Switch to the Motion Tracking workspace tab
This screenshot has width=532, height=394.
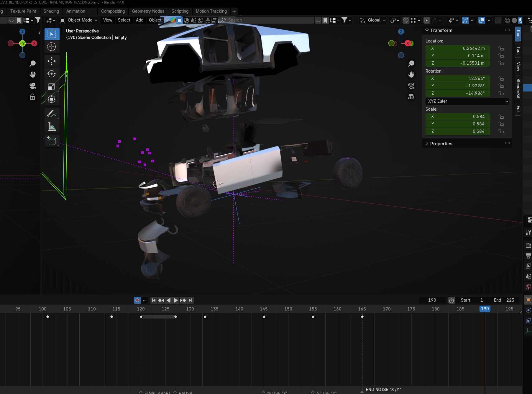tap(211, 11)
